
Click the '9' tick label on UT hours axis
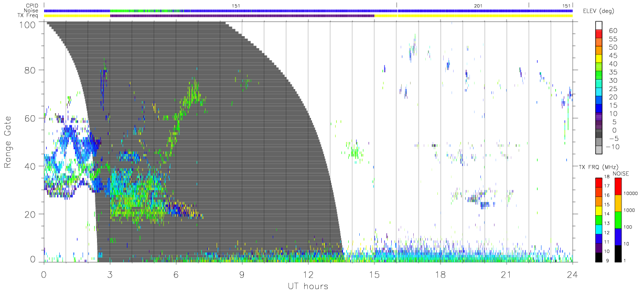point(242,274)
